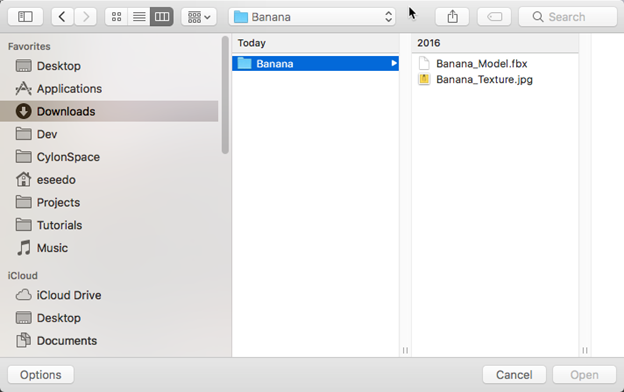Click the Downloads arrow icon
Viewport: 624px width, 392px height.
coord(23,111)
